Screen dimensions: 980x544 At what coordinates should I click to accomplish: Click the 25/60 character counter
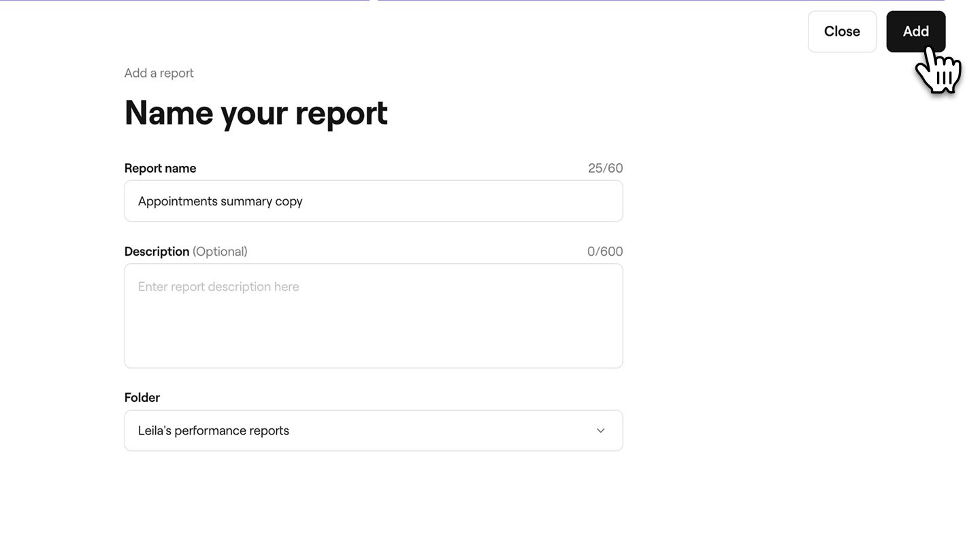click(x=605, y=168)
